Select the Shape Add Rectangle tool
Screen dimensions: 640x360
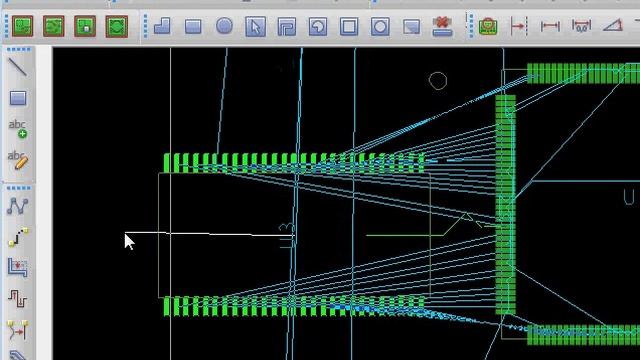click(x=193, y=27)
